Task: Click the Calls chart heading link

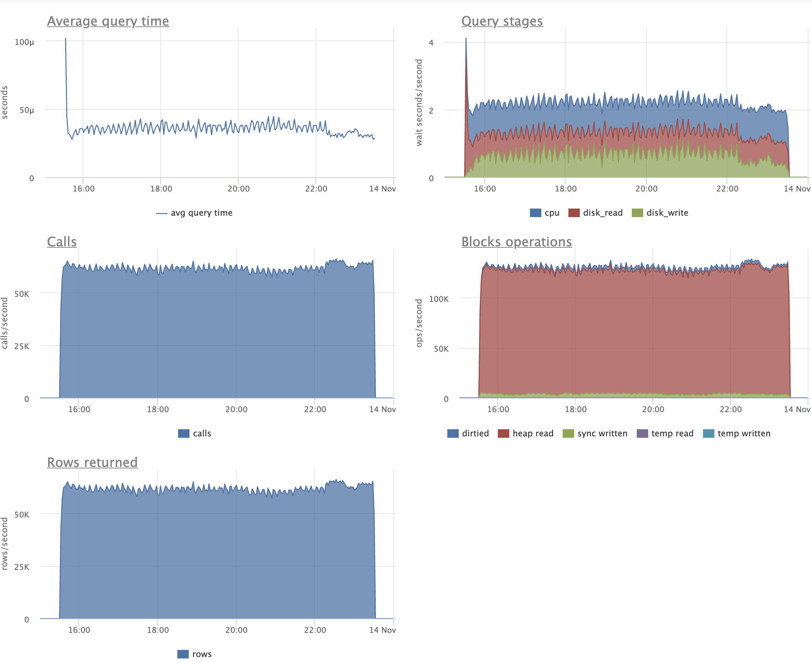Action: coord(62,242)
